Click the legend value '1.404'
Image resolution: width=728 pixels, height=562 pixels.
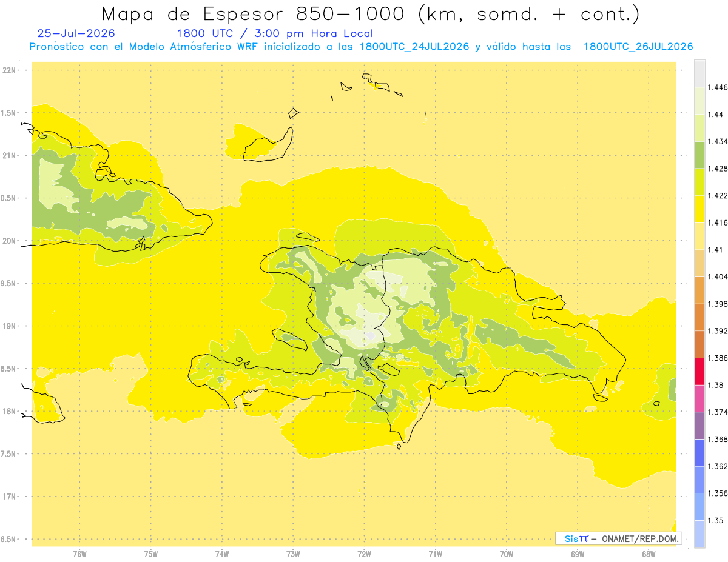[718, 277]
